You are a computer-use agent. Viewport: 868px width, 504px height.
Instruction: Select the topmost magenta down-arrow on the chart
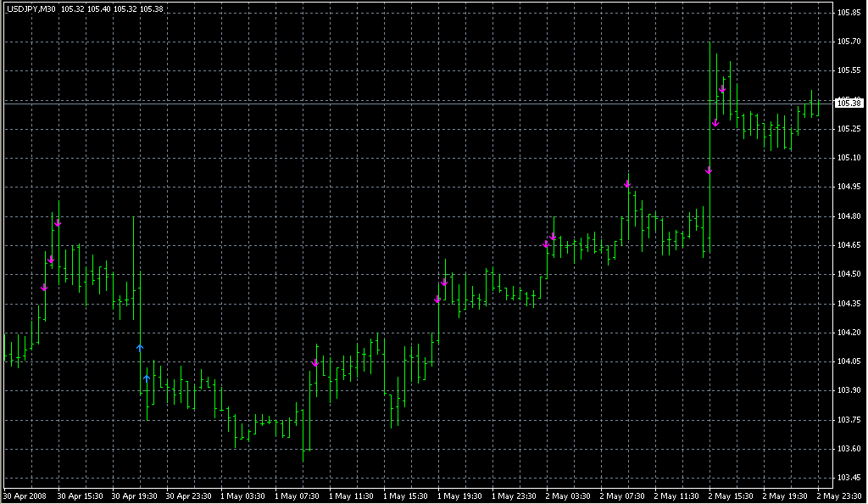pos(722,89)
